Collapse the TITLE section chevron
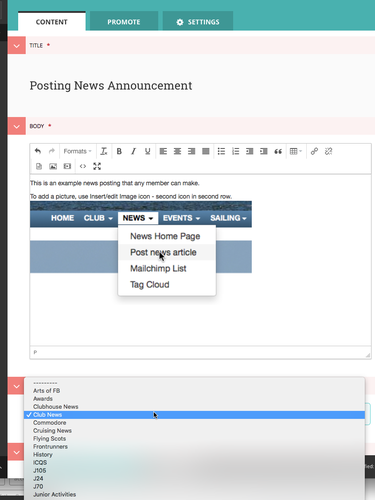Image resolution: width=375 pixels, height=500 pixels. pos(17,45)
